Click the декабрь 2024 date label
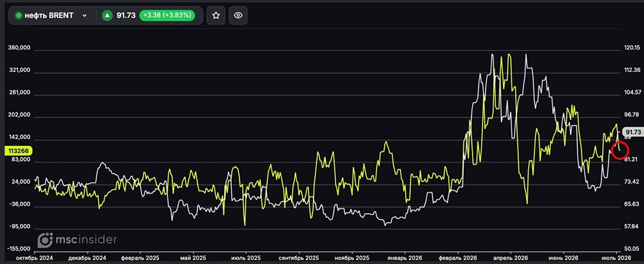The height and width of the screenshot is (264, 644). [x=87, y=258]
